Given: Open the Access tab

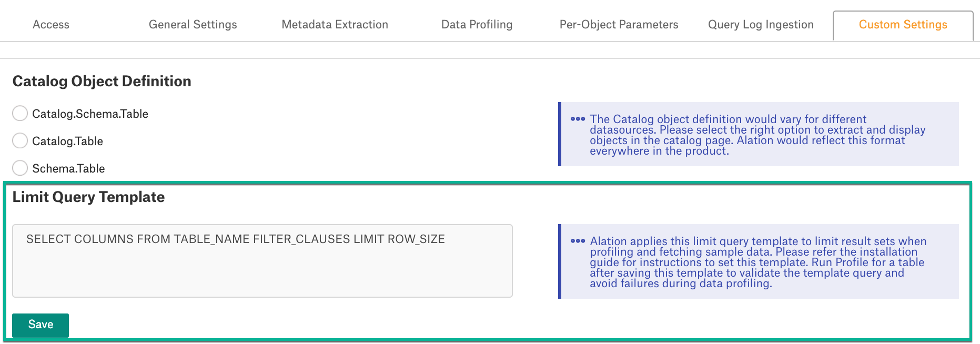Looking at the screenshot, I should pyautogui.click(x=51, y=25).
